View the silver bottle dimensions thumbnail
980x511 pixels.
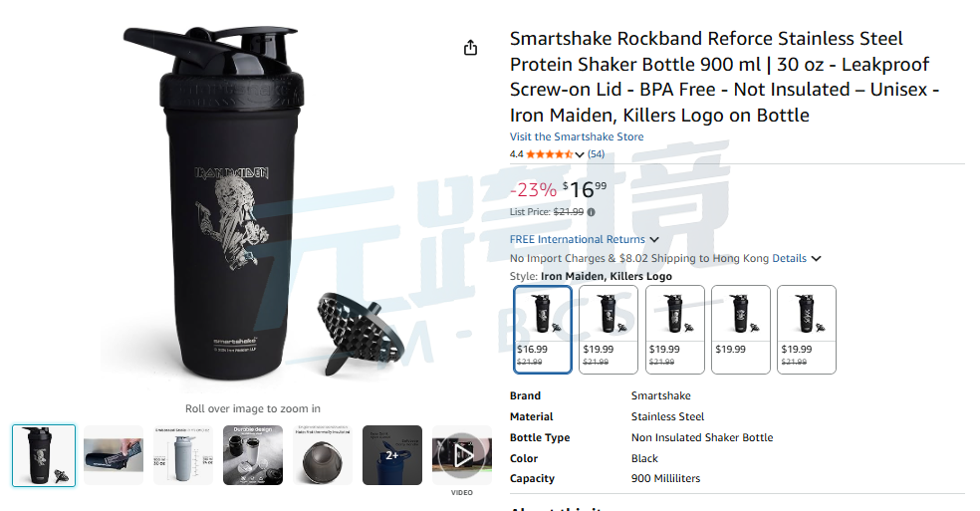point(183,455)
